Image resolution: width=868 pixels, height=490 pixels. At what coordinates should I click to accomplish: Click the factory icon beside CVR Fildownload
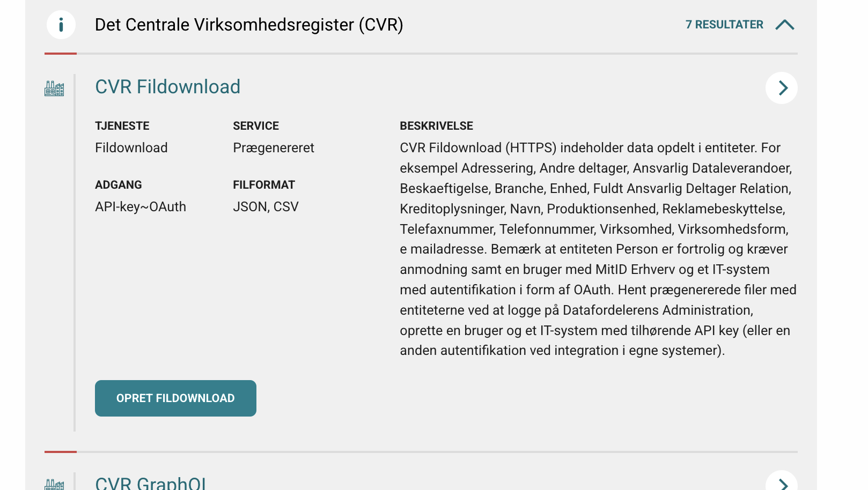click(x=54, y=88)
